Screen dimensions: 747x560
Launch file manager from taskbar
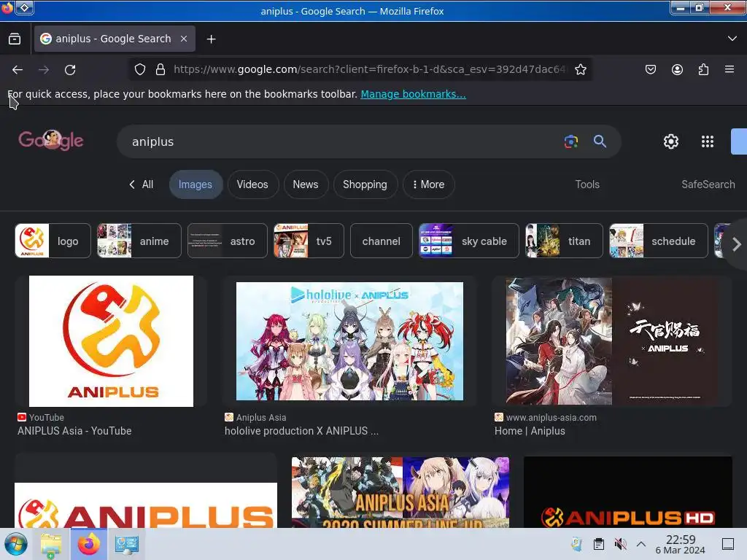click(x=51, y=544)
